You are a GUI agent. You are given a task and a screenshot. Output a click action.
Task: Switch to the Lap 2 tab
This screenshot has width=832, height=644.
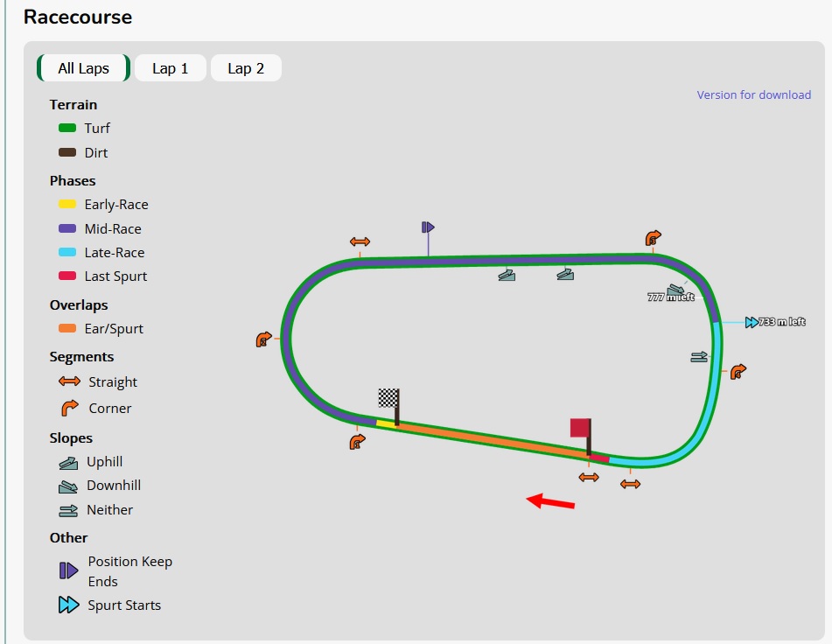pyautogui.click(x=246, y=68)
